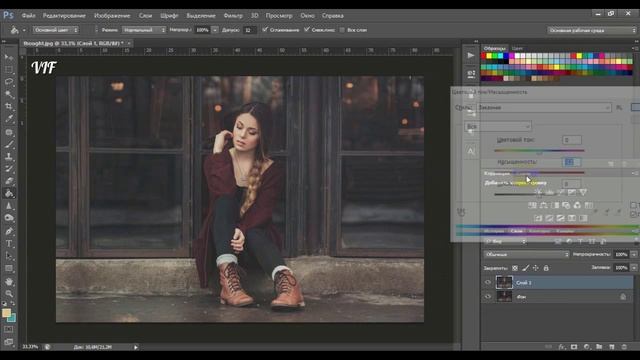Select the Blur tool

click(x=9, y=206)
